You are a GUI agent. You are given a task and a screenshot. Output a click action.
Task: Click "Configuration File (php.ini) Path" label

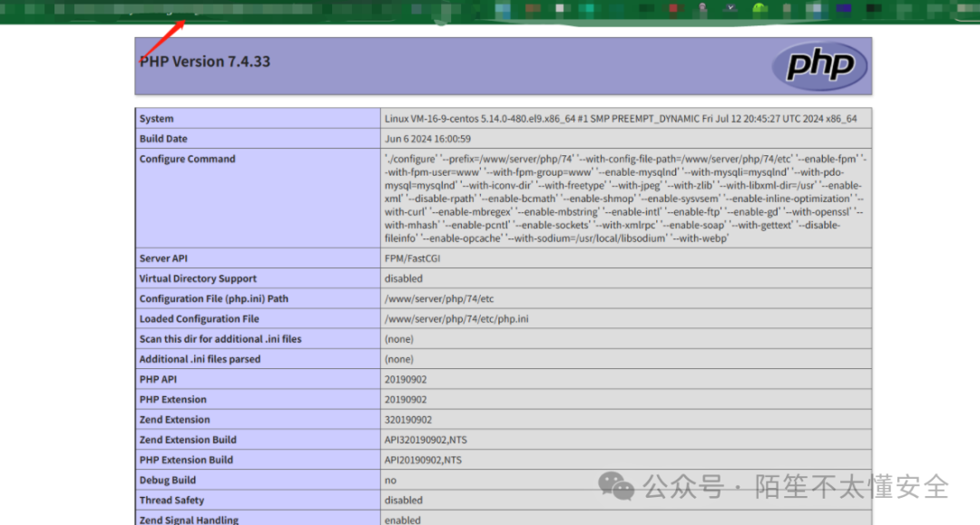(x=214, y=298)
